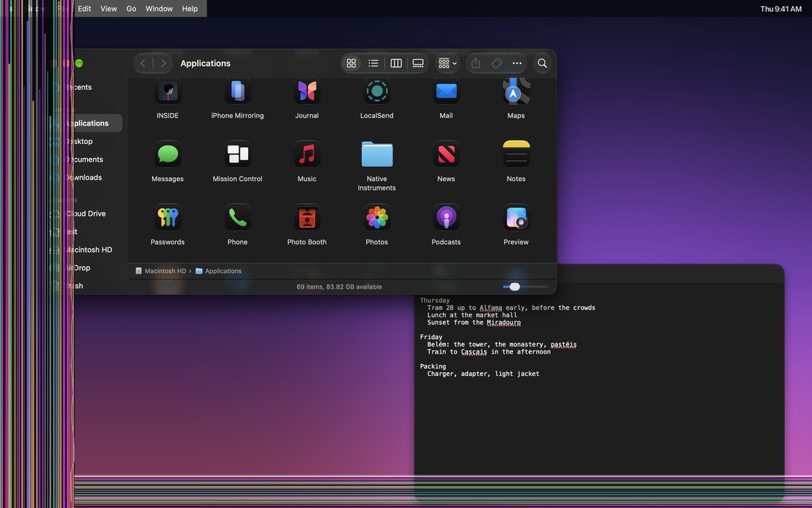
Task: Open the Maps app icon
Action: [x=516, y=92]
